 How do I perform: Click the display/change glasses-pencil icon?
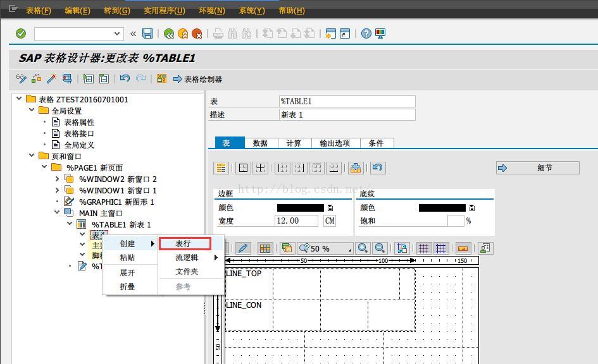21,79
